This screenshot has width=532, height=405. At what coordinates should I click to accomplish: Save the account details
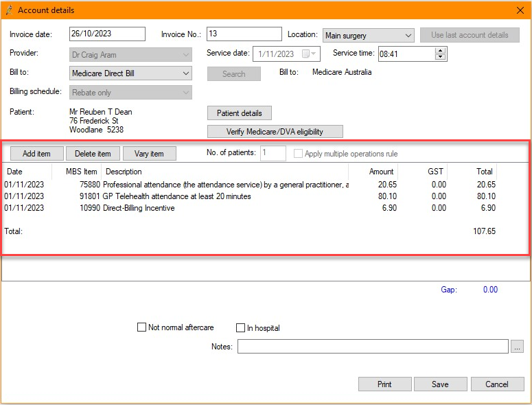click(x=440, y=384)
